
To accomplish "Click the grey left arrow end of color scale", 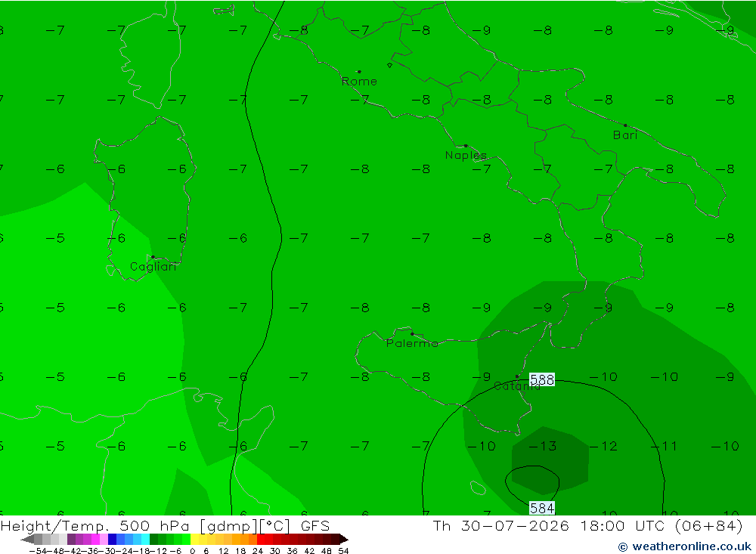I will [27, 539].
